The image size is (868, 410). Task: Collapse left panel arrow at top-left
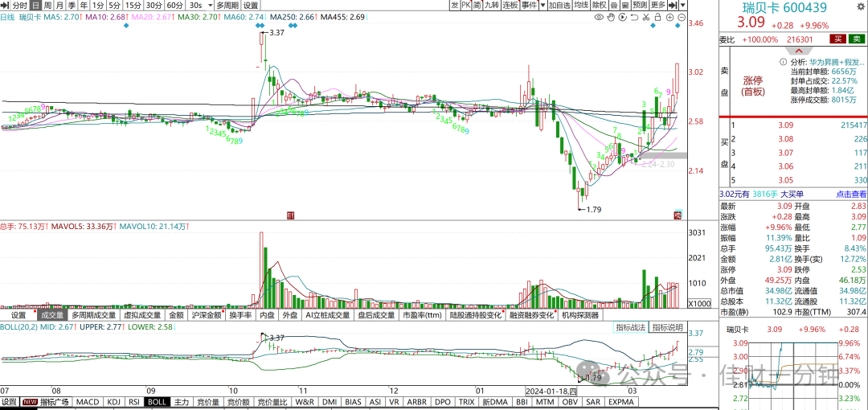[5, 5]
